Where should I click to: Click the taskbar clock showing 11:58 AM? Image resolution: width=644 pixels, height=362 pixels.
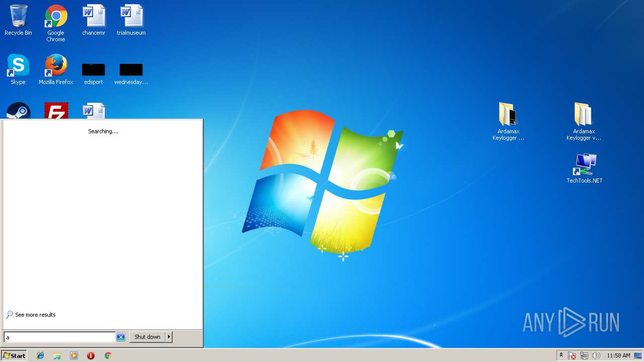[x=618, y=355]
